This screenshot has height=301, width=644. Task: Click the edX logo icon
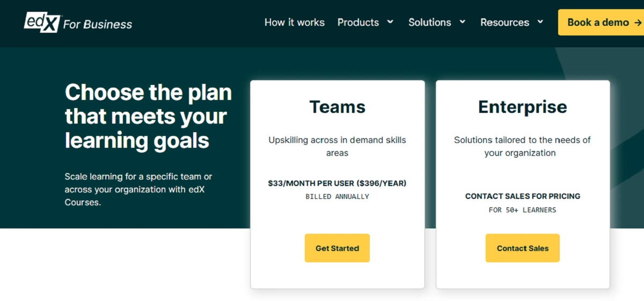tap(41, 22)
